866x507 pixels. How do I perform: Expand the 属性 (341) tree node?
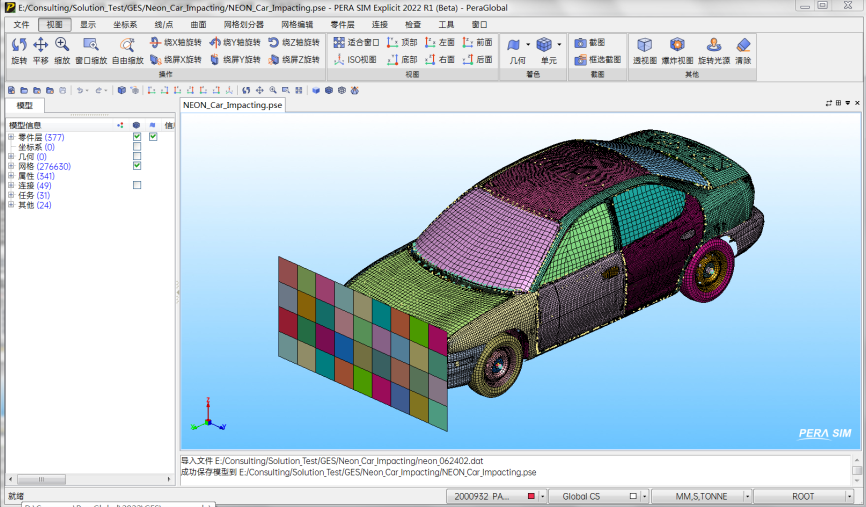tap(11, 176)
